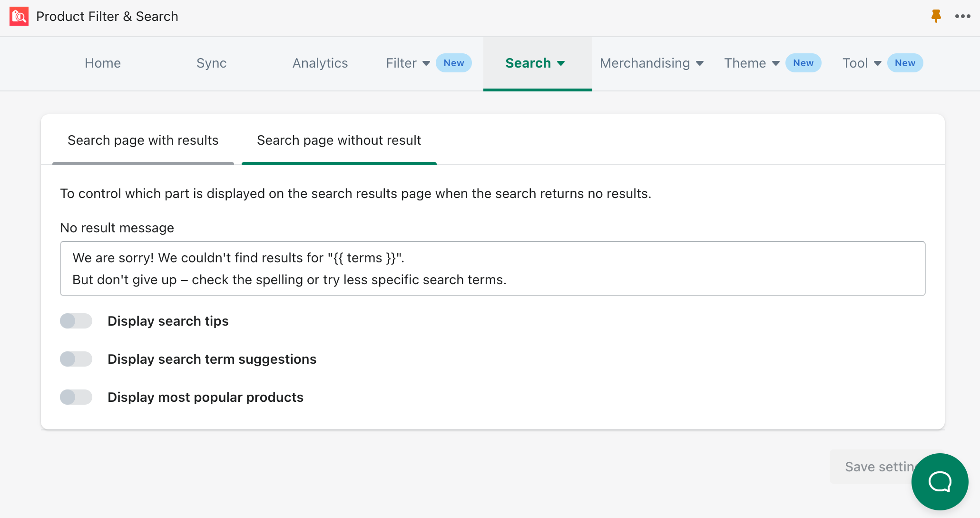Open the Sync page

[x=211, y=63]
